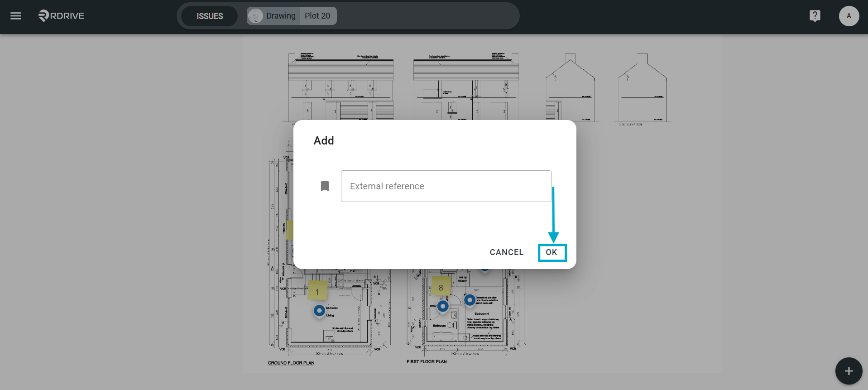This screenshot has width=868, height=390.
Task: Open the help question mark icon
Action: 815,16
